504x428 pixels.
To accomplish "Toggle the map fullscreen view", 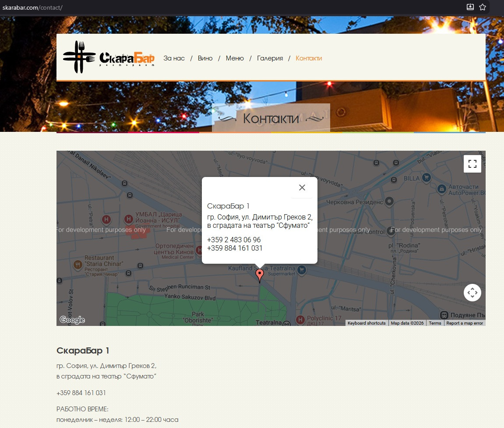I will coord(472,164).
